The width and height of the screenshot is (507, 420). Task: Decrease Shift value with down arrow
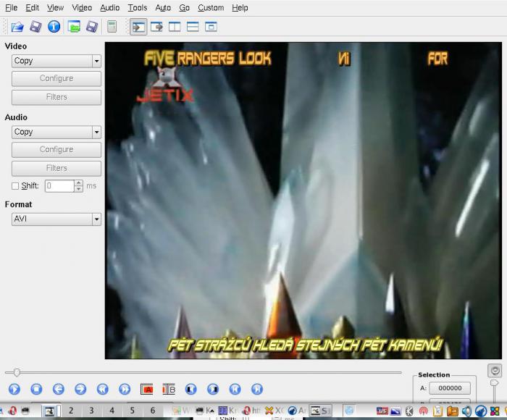[x=78, y=189]
